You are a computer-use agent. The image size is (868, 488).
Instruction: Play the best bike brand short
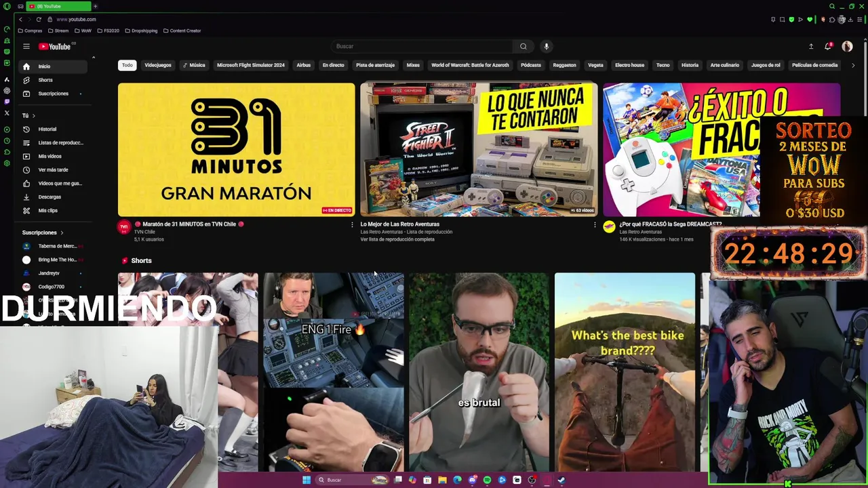click(x=625, y=372)
